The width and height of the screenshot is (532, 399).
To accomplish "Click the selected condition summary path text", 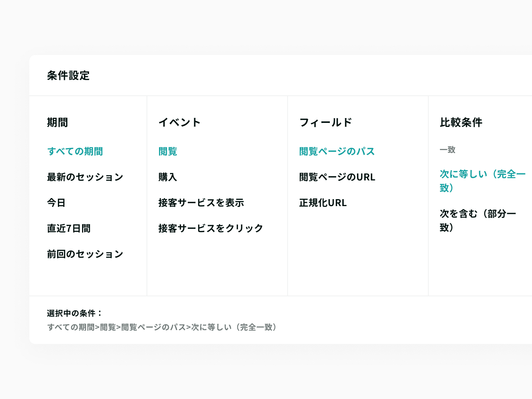I will pos(162,327).
